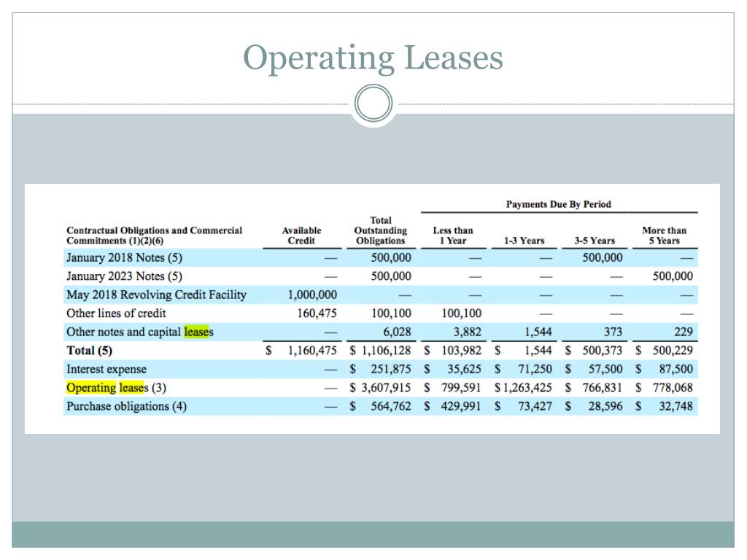Click the 229 value under More than 5 Years
Image resolution: width=747 pixels, height=560 pixels.
(683, 332)
